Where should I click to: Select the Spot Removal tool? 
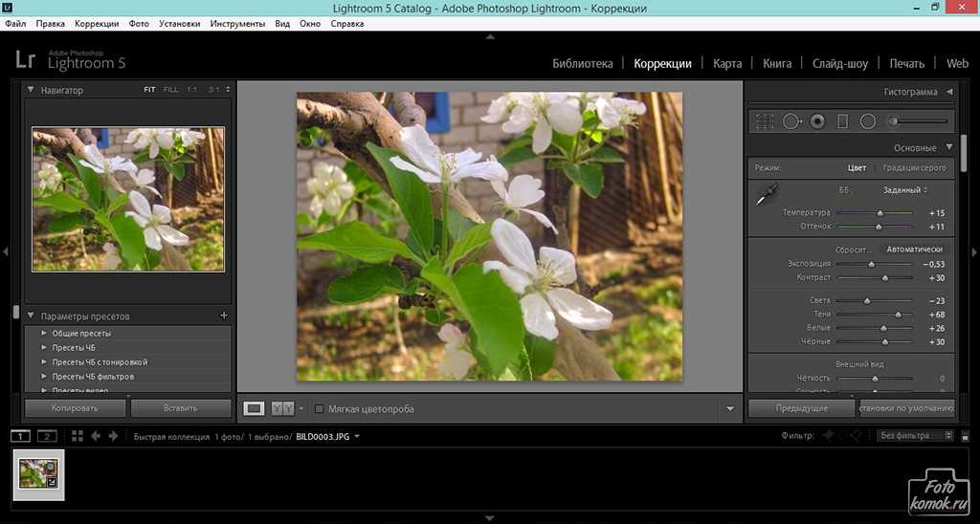tap(791, 121)
